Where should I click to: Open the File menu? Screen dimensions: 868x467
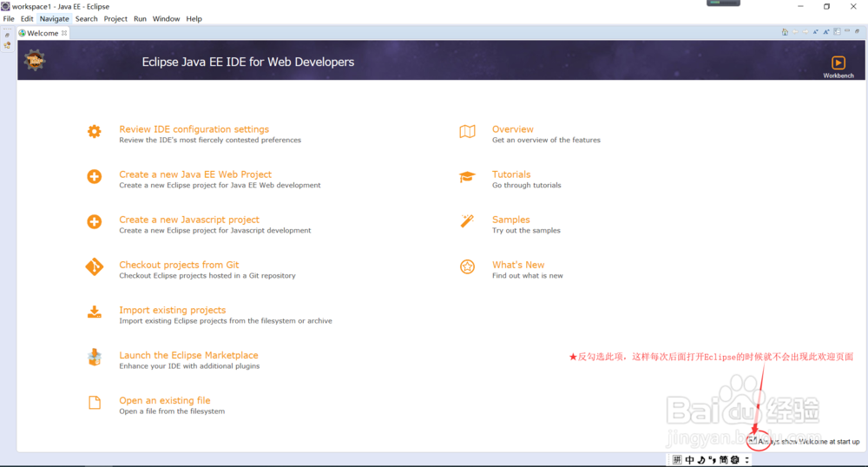click(x=9, y=19)
